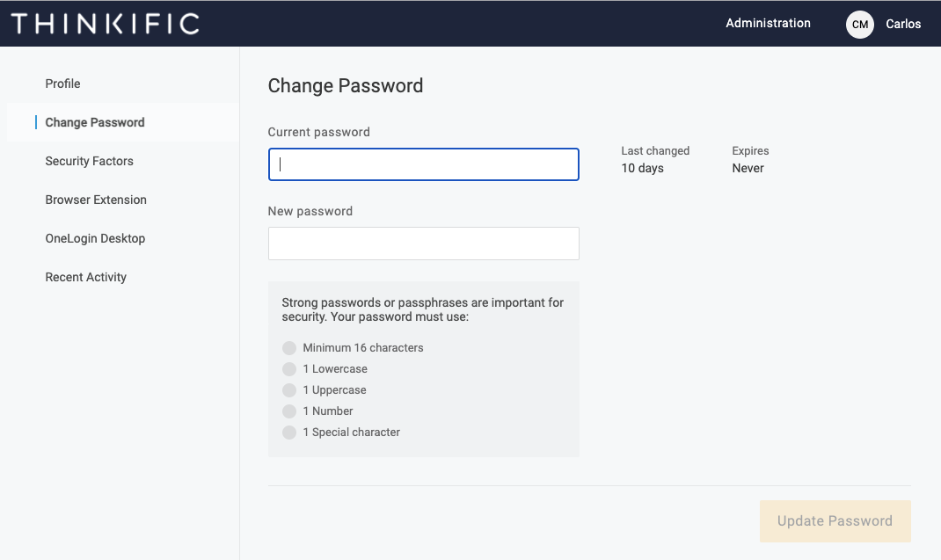Click the CM user avatar
This screenshot has height=560, width=941.
click(x=860, y=25)
